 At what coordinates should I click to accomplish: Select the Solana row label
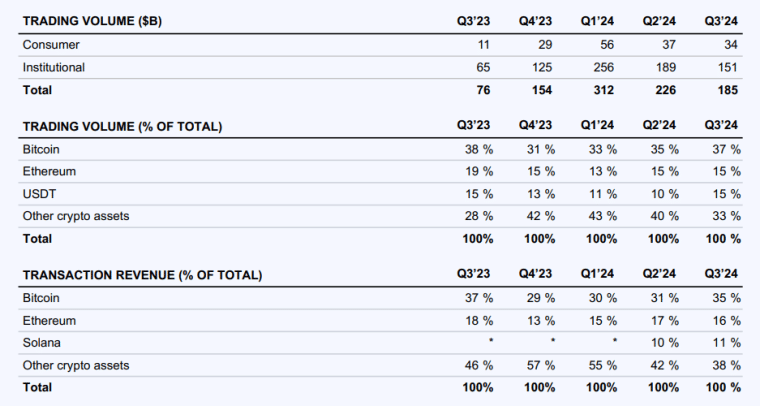point(42,342)
